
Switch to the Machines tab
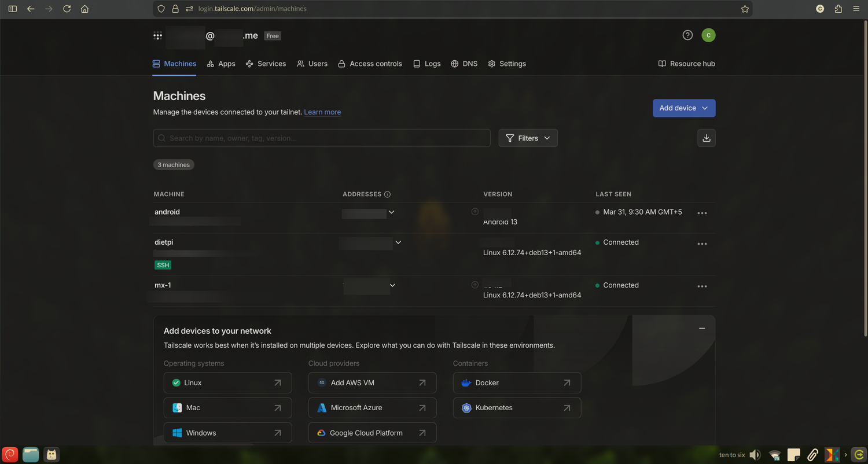coord(174,64)
